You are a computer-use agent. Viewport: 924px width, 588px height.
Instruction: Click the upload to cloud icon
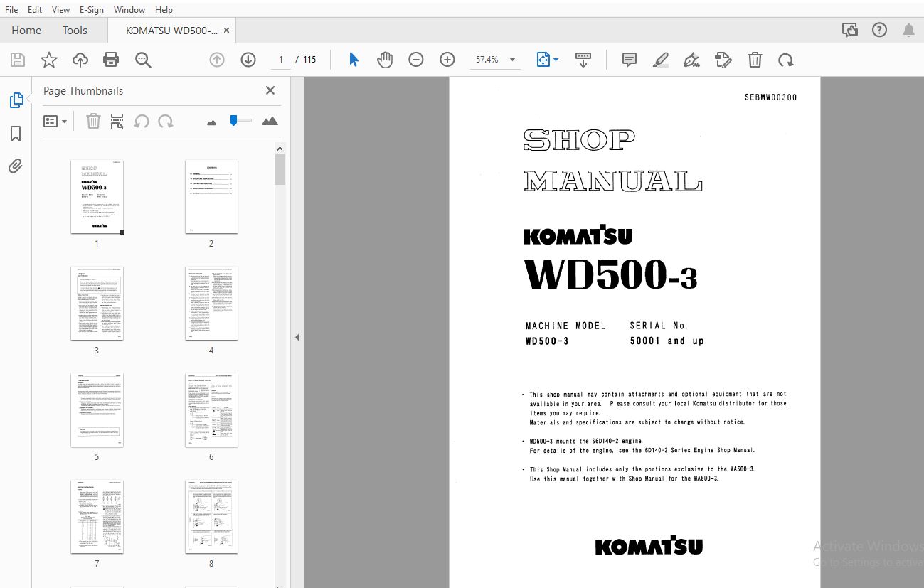click(80, 60)
